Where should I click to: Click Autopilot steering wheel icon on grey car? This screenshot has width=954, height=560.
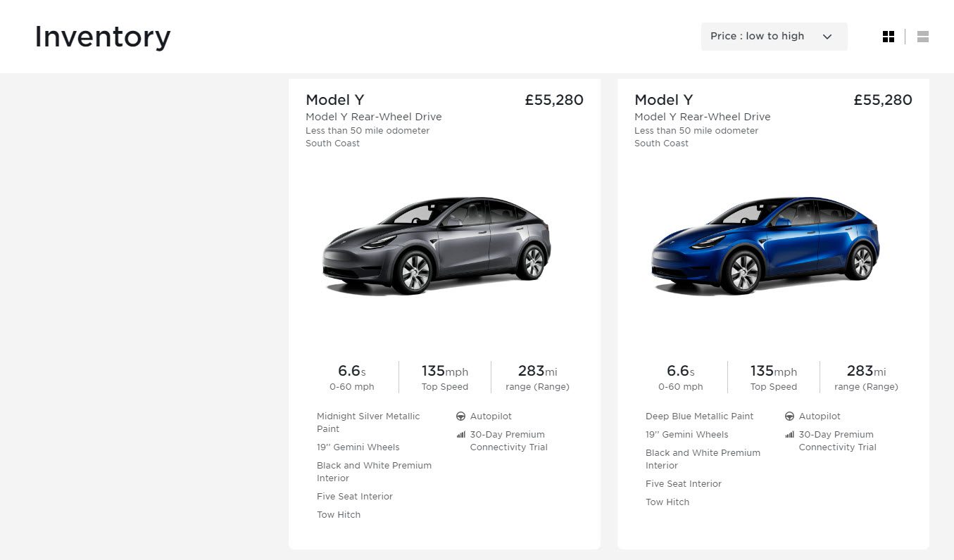[x=461, y=416]
